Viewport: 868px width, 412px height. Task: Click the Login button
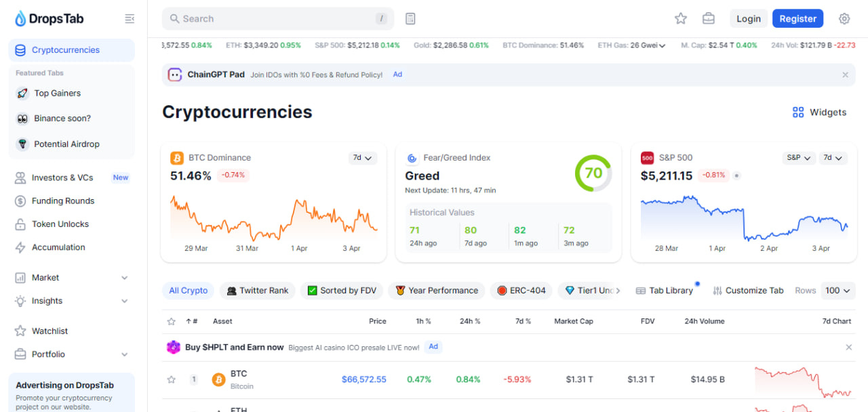point(749,19)
